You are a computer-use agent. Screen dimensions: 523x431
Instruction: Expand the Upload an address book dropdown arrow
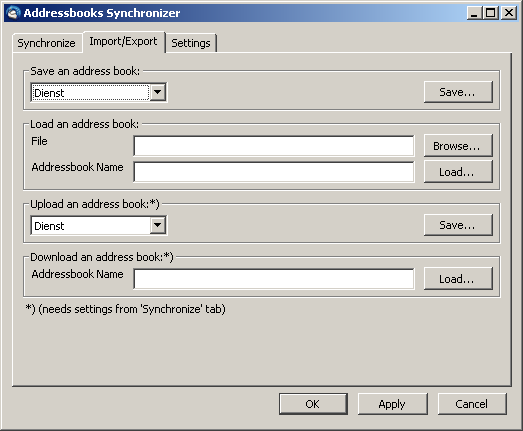(x=157, y=226)
